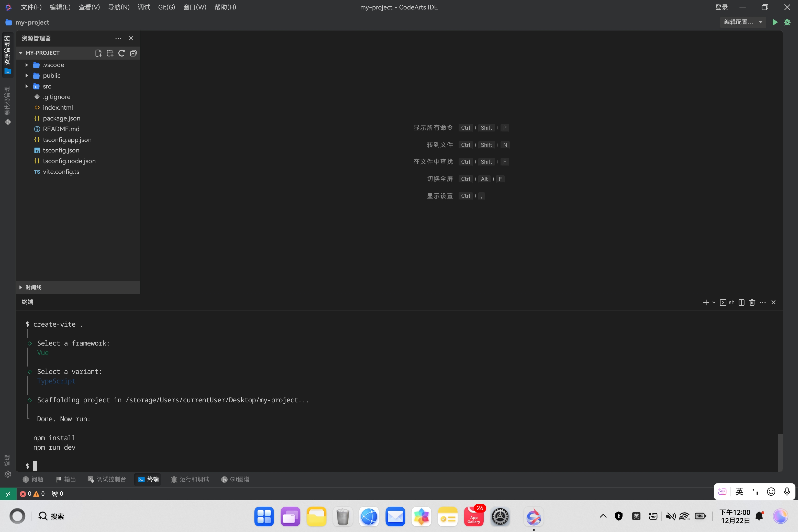
Task: Click the New File icon in explorer
Action: [x=98, y=53]
